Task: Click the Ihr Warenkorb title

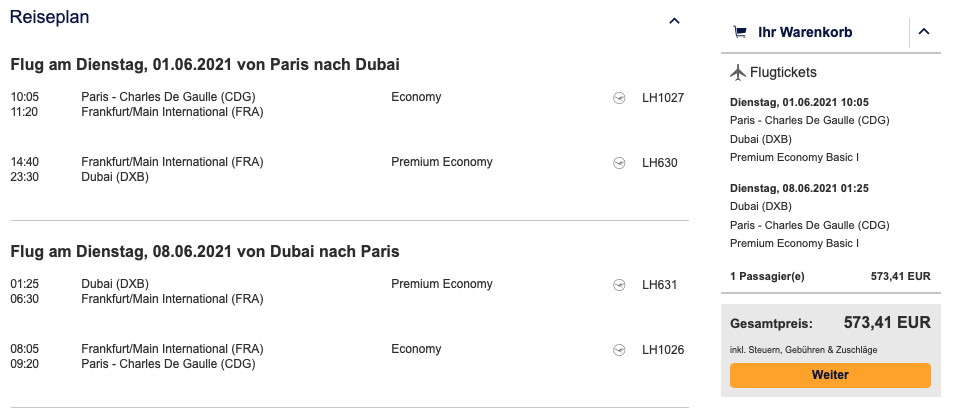Action: coord(805,32)
